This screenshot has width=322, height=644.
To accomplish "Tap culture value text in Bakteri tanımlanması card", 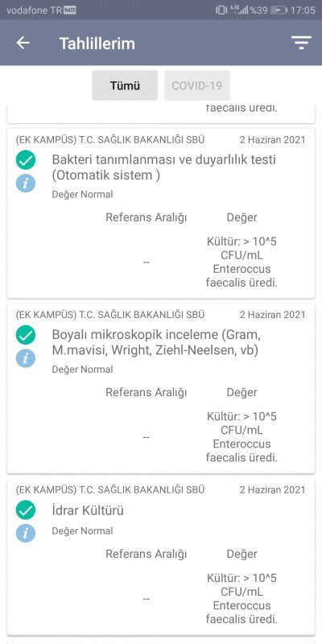I will 242,262.
